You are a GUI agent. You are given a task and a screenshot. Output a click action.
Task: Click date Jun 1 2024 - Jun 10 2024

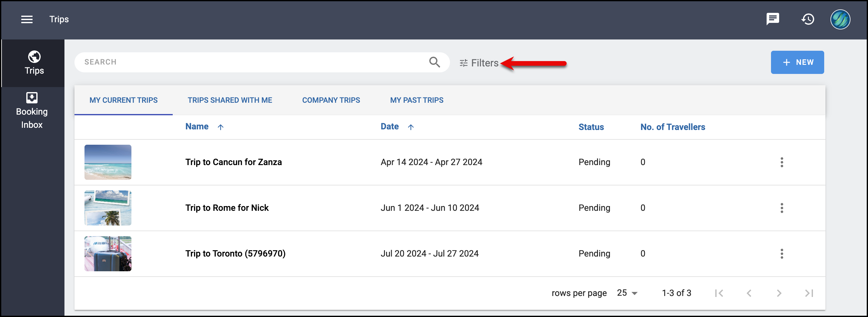(x=430, y=208)
